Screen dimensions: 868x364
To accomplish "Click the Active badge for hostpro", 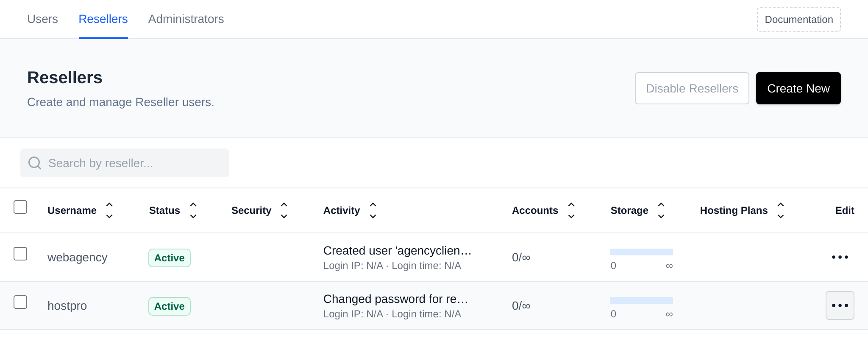I will tap(170, 306).
